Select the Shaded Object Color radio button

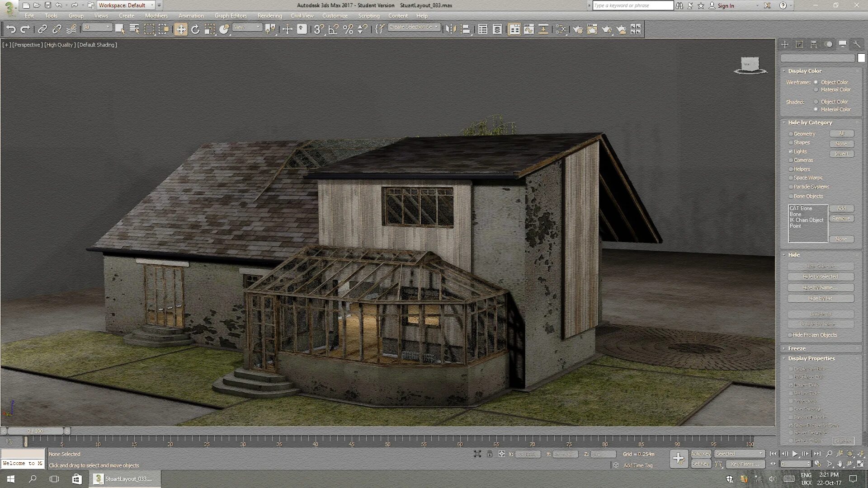[816, 102]
